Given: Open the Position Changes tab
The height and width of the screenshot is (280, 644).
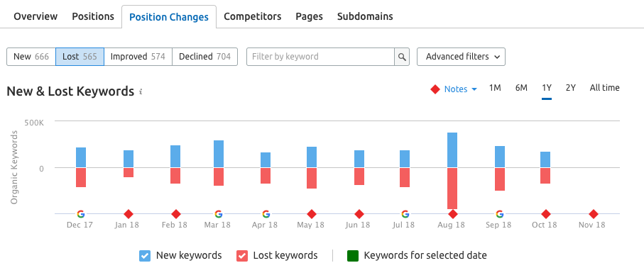Looking at the screenshot, I should 169,17.
